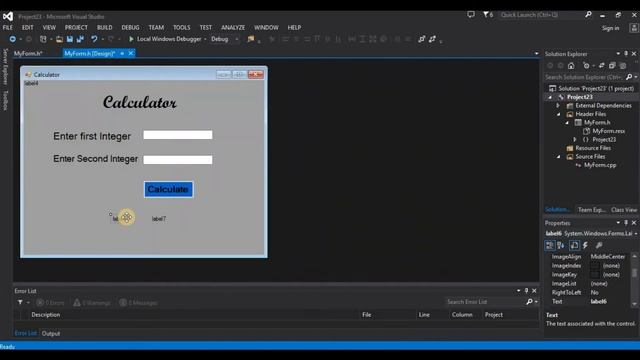The height and width of the screenshot is (360, 640).
Task: Open the ANALYZE menu
Action: tap(233, 27)
